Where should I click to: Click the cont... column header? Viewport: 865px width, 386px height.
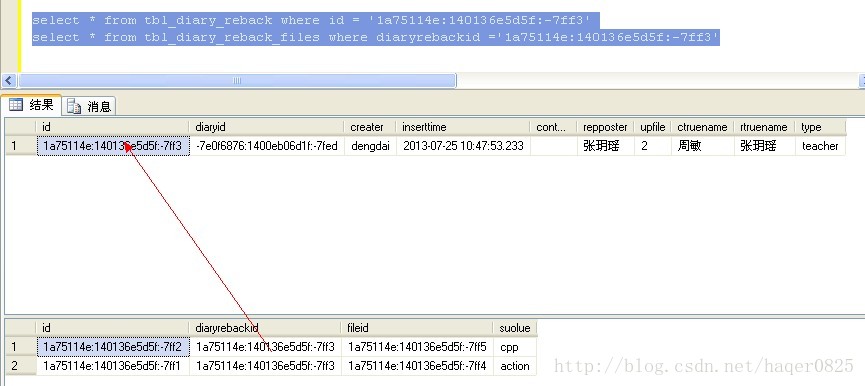click(x=553, y=127)
